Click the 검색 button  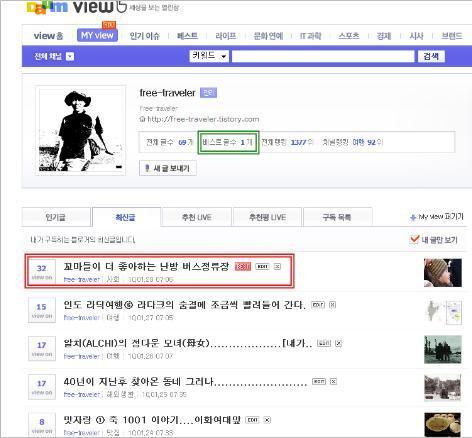431,56
